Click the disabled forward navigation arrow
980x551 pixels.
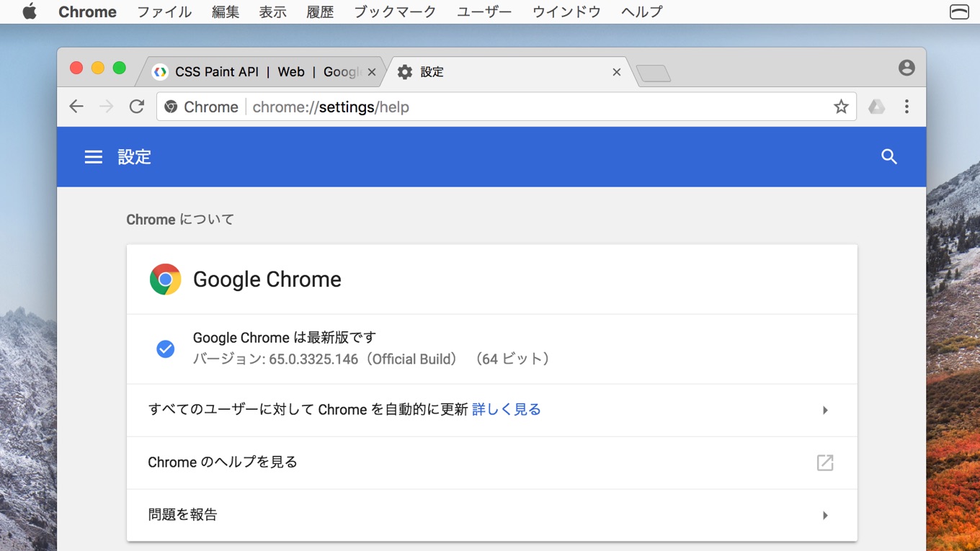tap(107, 106)
